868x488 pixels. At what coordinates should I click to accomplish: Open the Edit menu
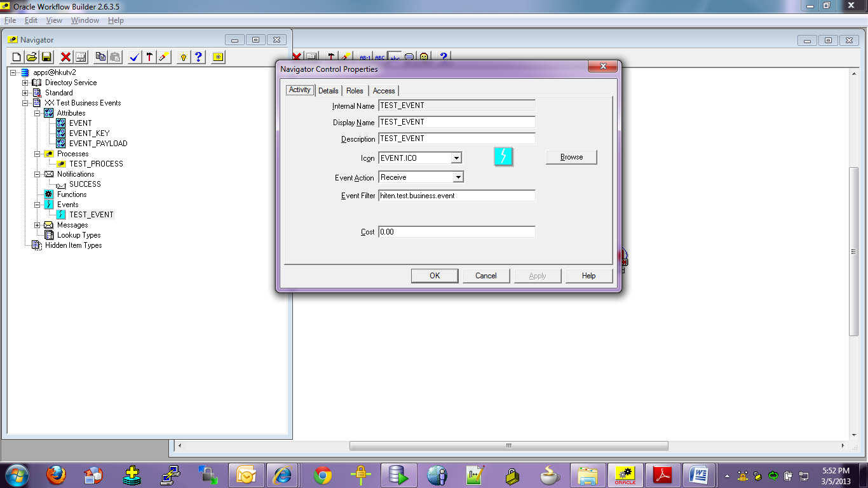coord(31,20)
